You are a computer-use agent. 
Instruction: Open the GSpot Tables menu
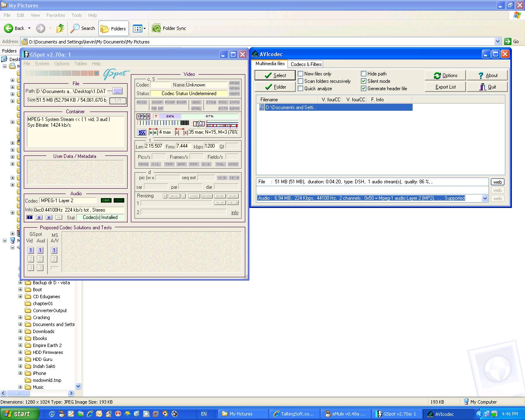tap(80, 64)
